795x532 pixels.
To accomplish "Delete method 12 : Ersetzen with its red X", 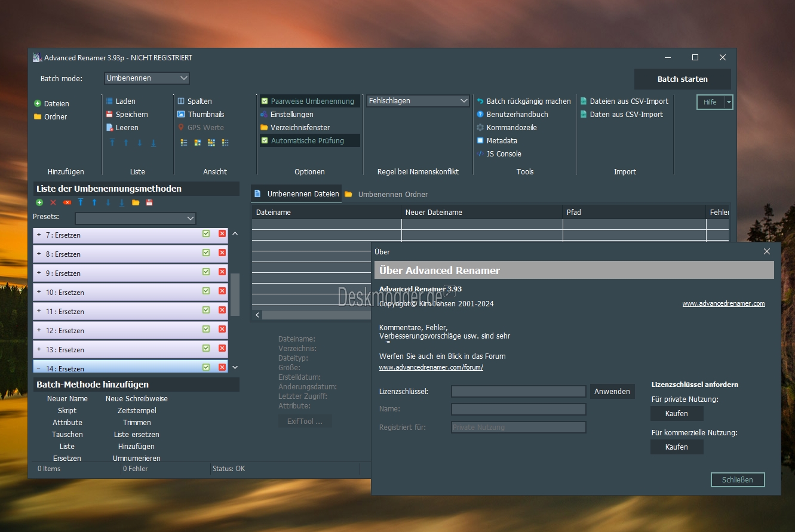I will point(222,329).
